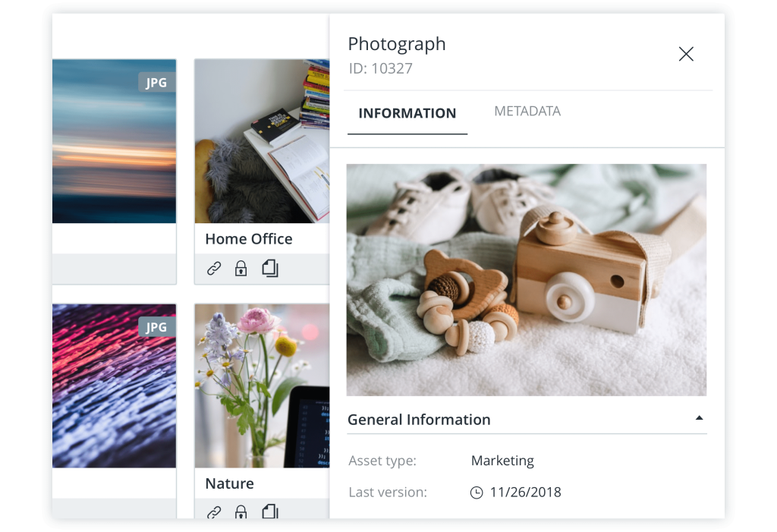Image resolution: width=777 pixels, height=532 pixels.
Task: Open the Home Office title link
Action: pyautogui.click(x=249, y=239)
